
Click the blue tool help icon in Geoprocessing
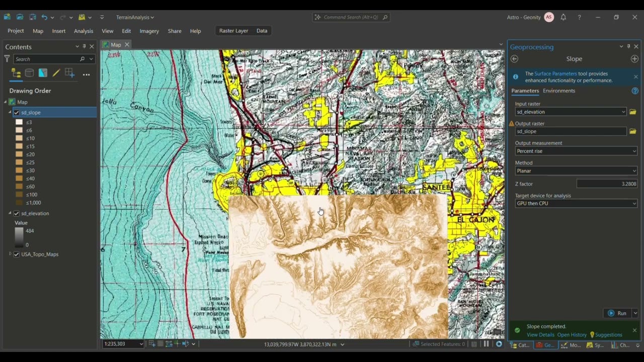tap(635, 91)
